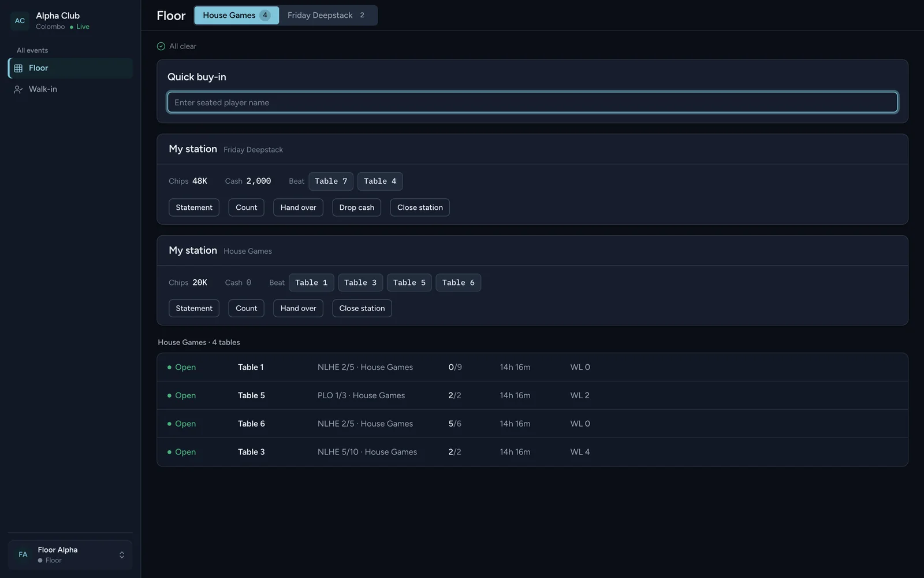Open the Table 3 row name

coord(251,453)
